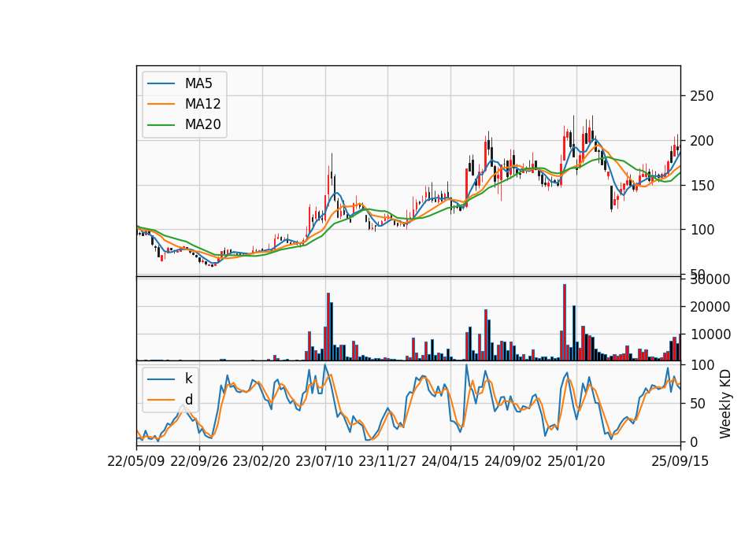Click the 10000 volume axis label

click(710, 334)
